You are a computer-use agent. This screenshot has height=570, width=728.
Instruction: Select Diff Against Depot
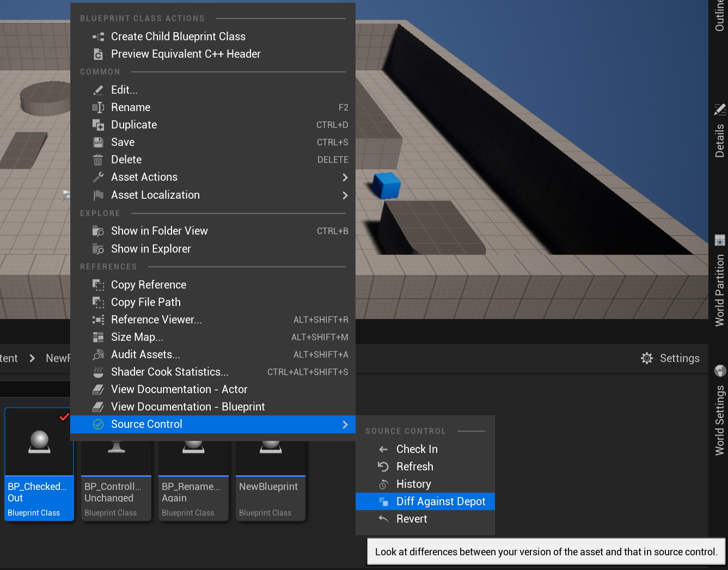click(441, 501)
